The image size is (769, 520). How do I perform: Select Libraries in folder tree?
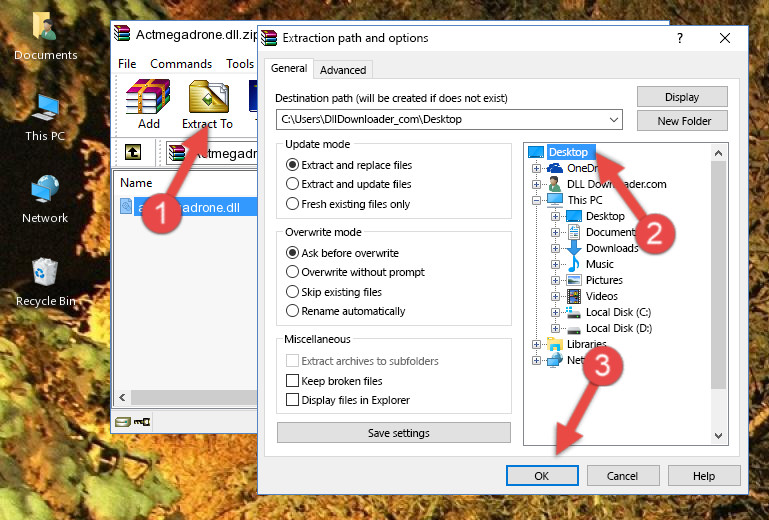tap(587, 344)
